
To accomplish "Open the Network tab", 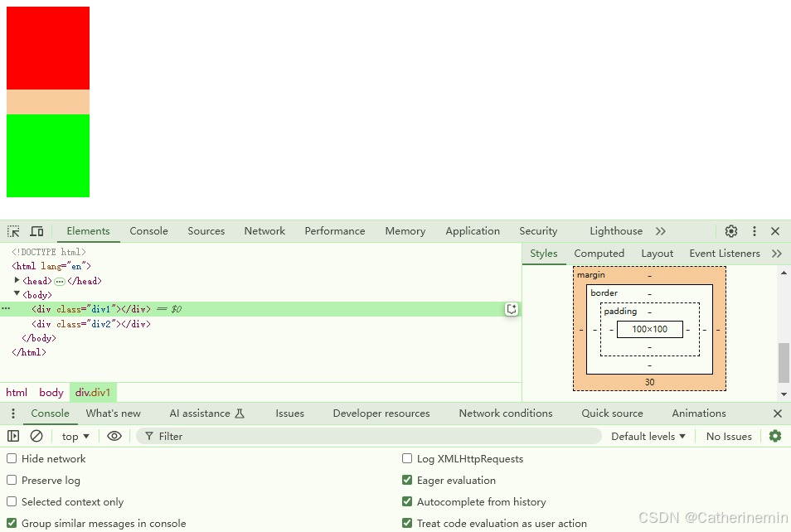I will [264, 231].
